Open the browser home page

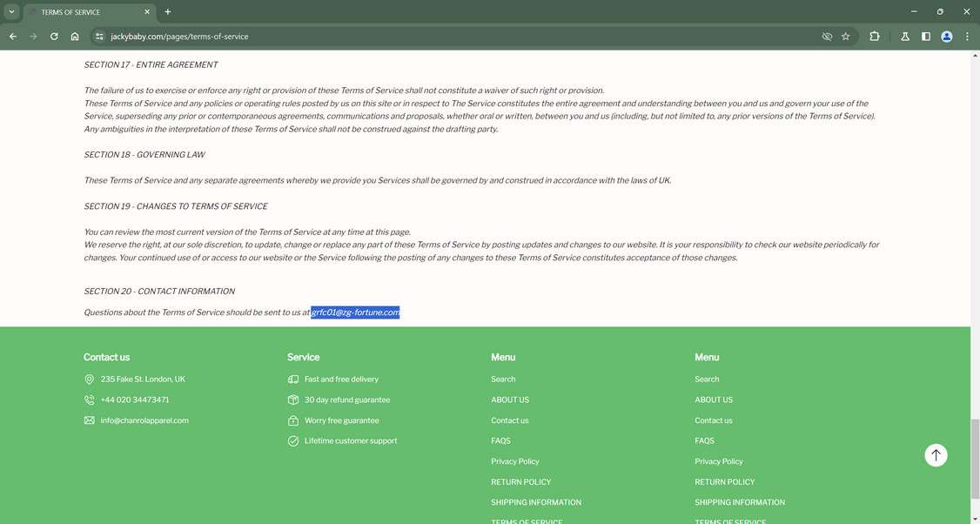[75, 37]
